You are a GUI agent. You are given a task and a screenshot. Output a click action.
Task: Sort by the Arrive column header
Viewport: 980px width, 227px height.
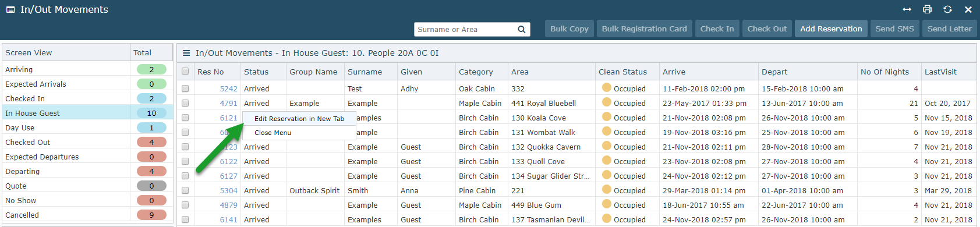674,72
